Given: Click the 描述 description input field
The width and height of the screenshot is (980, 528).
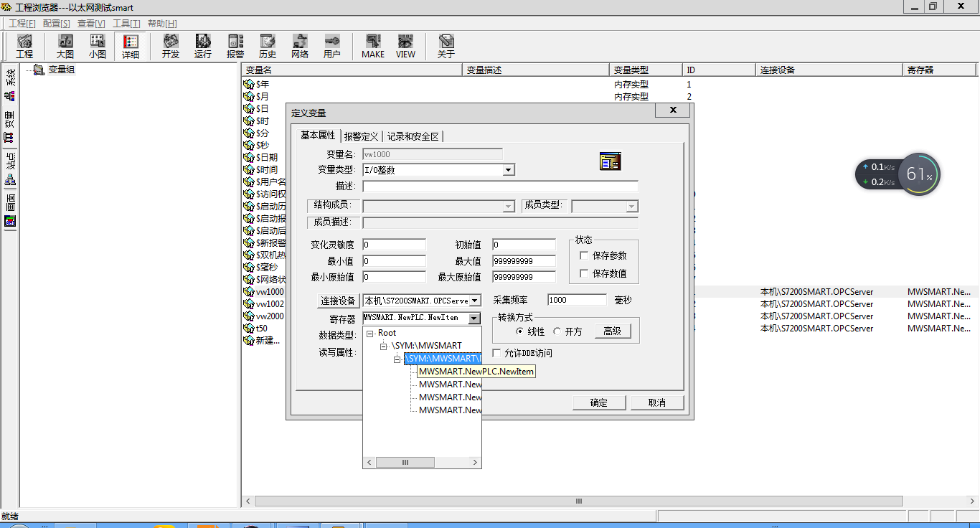Looking at the screenshot, I should pyautogui.click(x=500, y=187).
